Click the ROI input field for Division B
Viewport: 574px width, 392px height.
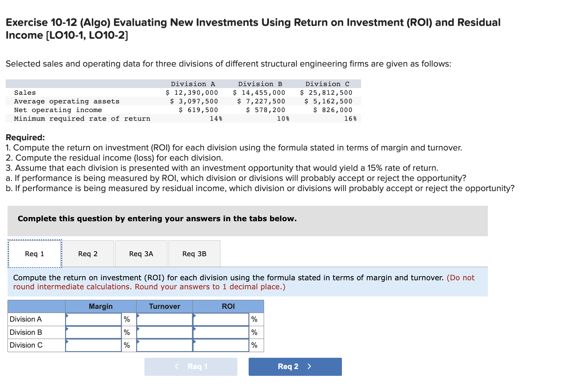point(221,332)
